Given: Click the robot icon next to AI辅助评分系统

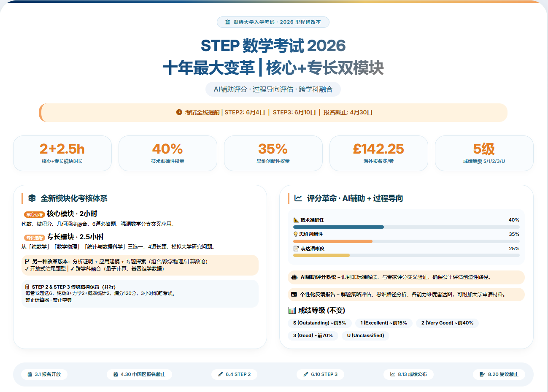Looking at the screenshot, I should point(294,277).
